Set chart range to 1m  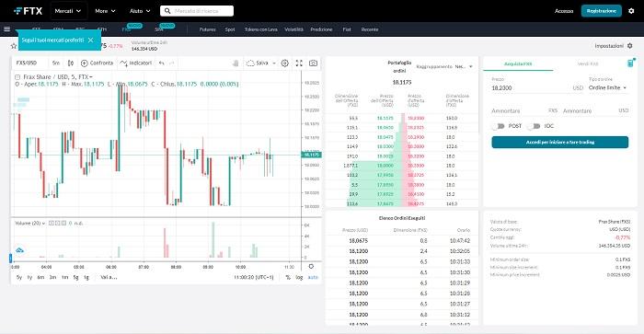click(64, 277)
